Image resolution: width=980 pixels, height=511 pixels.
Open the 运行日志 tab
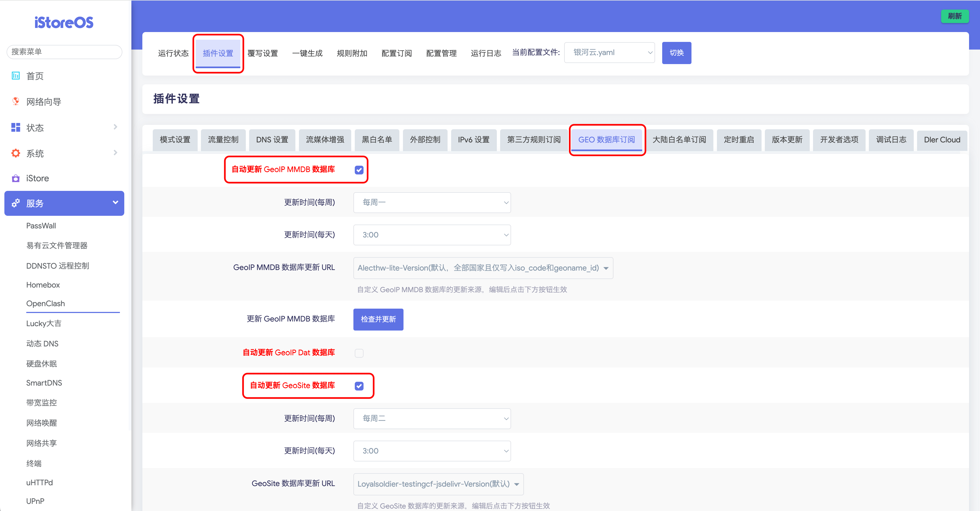[486, 53]
